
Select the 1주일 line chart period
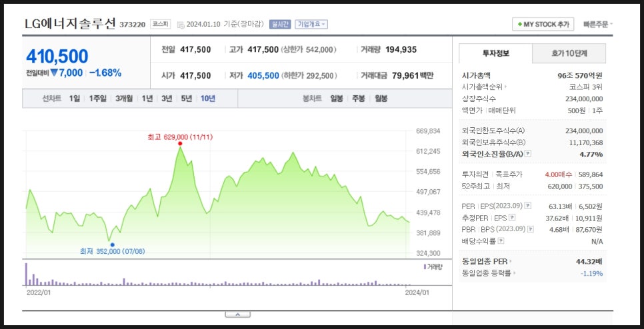tap(97, 99)
